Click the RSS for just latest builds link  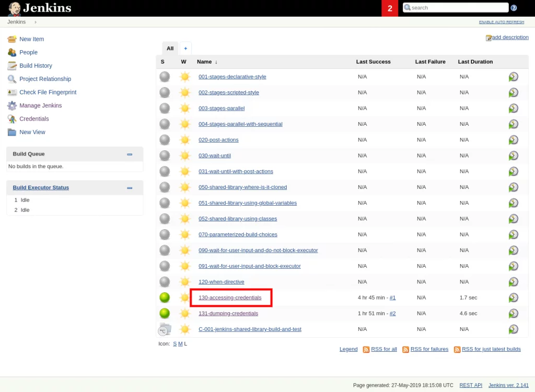click(x=491, y=349)
